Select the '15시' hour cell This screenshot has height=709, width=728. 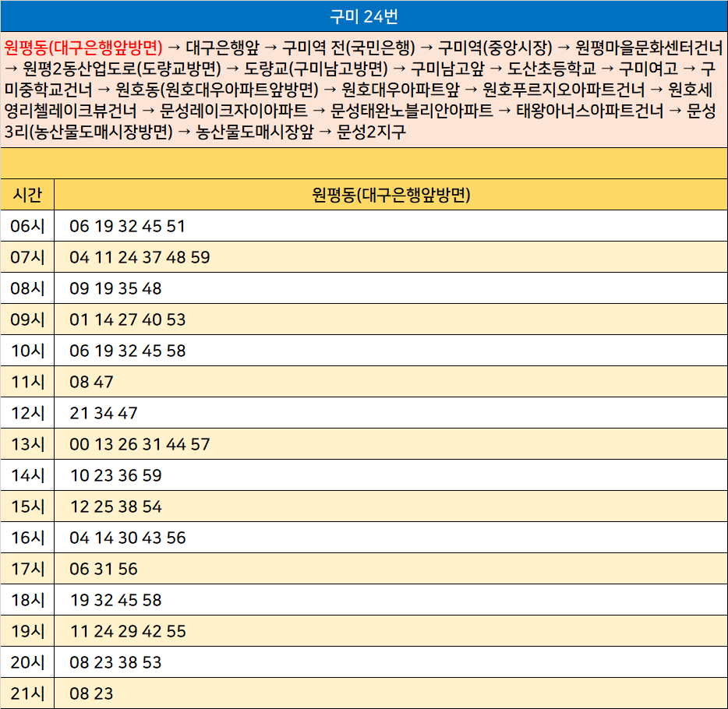(27, 506)
